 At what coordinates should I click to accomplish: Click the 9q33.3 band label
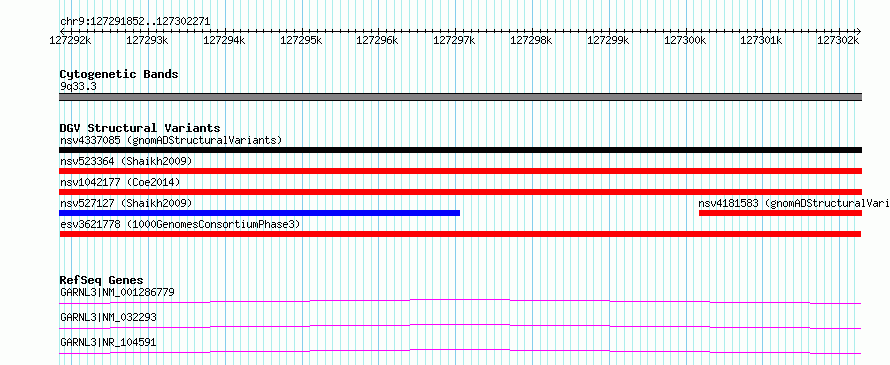click(x=77, y=87)
